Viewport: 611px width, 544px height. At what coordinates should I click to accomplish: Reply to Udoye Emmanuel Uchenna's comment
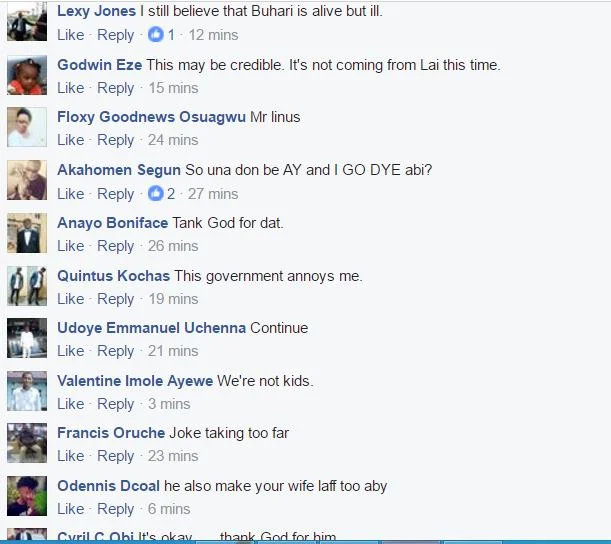(116, 351)
